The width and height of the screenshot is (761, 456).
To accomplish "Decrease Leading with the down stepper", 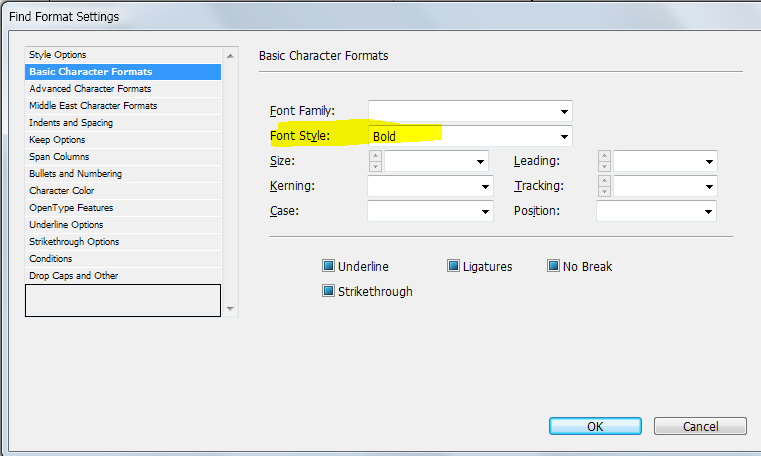I will click(x=604, y=166).
